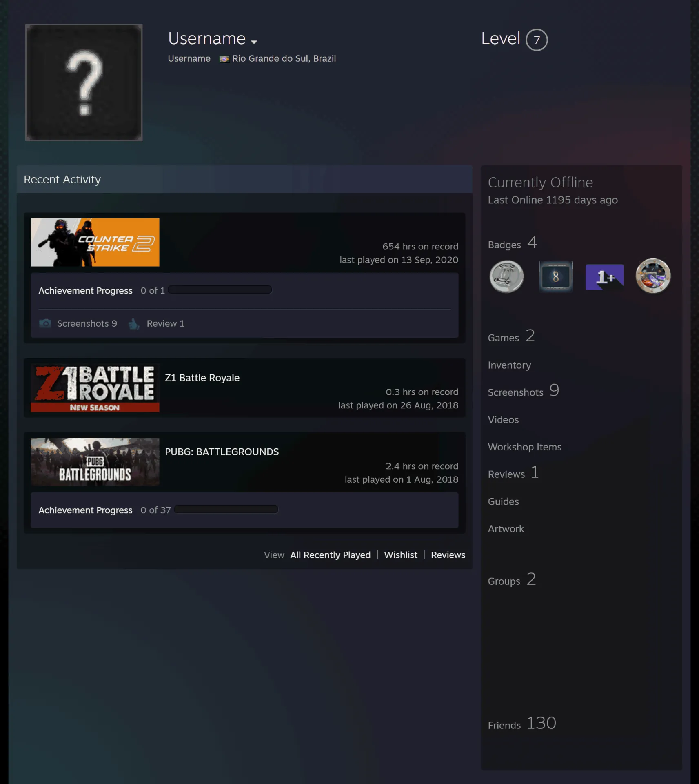This screenshot has width=699, height=784.
Task: Click the Screenshots camera icon
Action: click(45, 323)
